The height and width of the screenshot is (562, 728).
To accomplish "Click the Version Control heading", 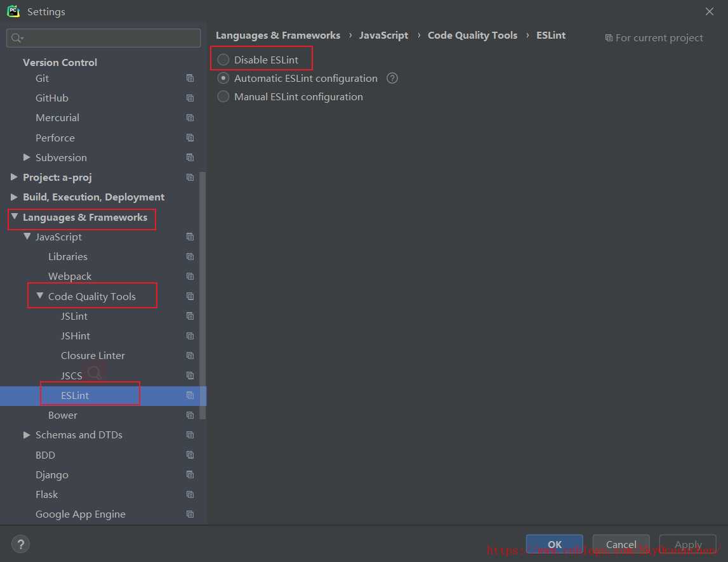I will pyautogui.click(x=60, y=62).
